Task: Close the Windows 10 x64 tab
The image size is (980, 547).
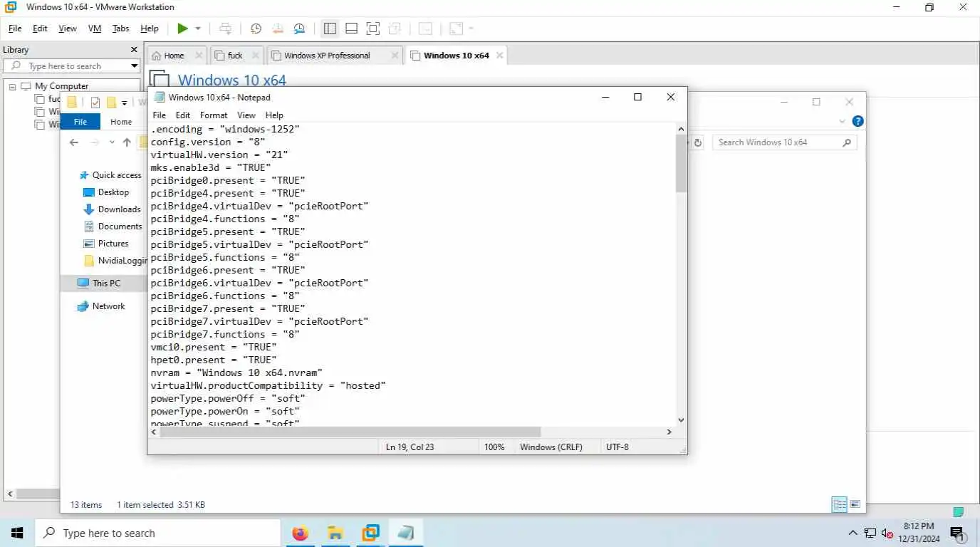Action: (499, 56)
